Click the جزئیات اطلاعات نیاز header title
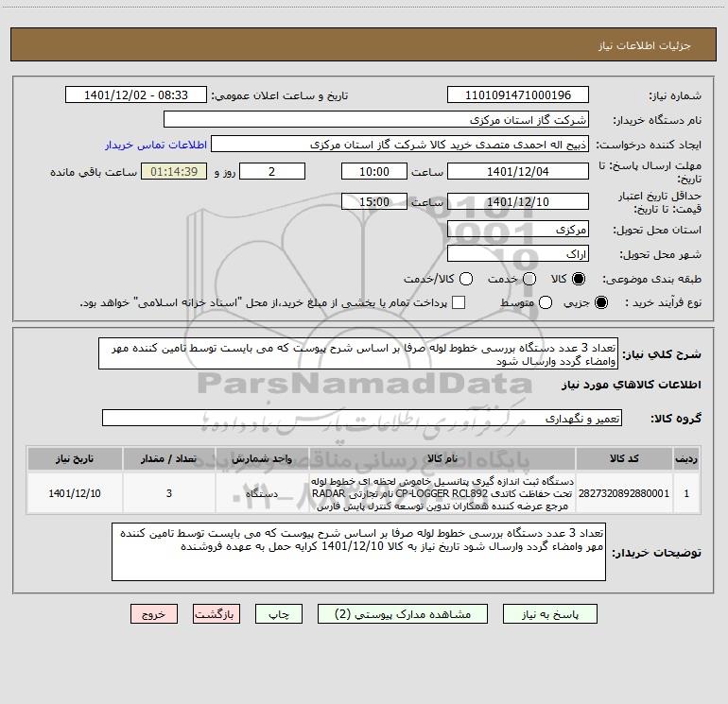 (x=645, y=45)
